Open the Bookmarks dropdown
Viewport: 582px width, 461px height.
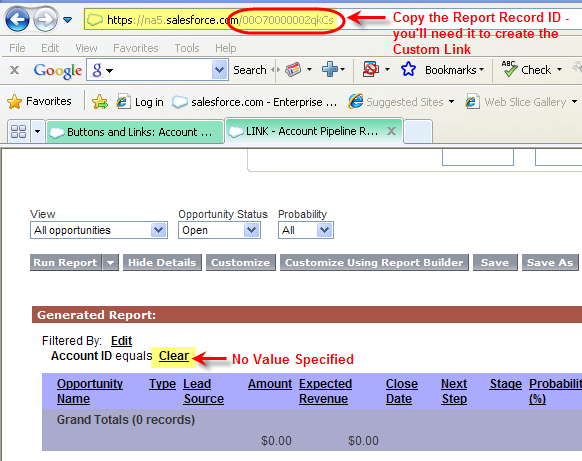454,70
